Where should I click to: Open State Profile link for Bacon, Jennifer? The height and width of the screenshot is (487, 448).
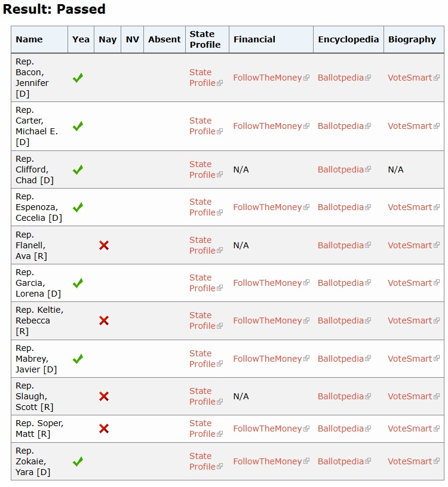click(x=206, y=78)
